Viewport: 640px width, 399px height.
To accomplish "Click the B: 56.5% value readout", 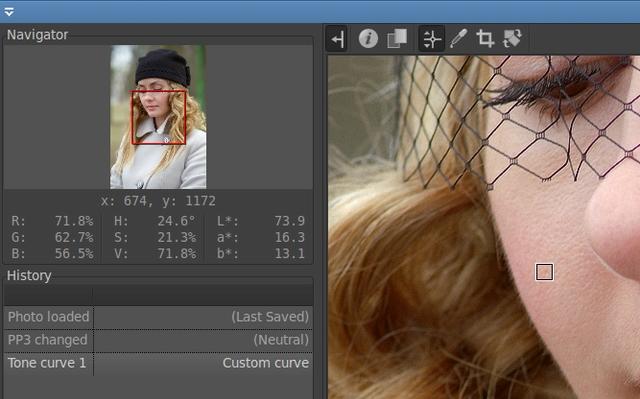I will click(x=52, y=254).
